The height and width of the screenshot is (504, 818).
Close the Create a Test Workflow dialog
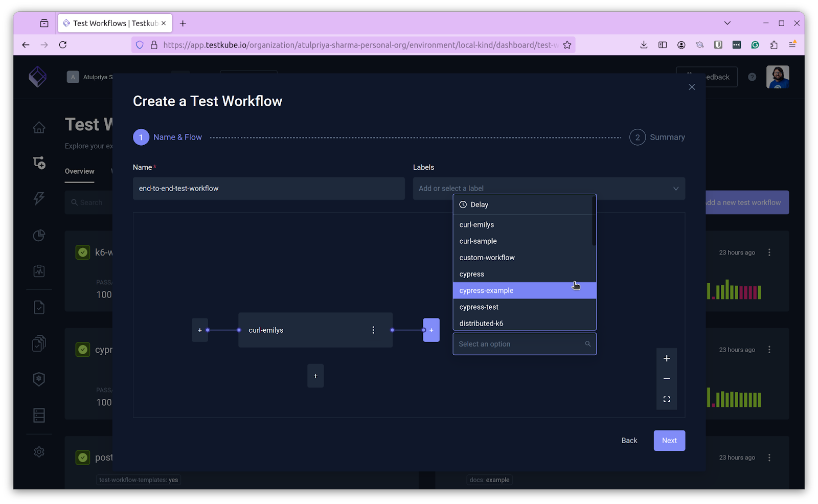(x=692, y=87)
